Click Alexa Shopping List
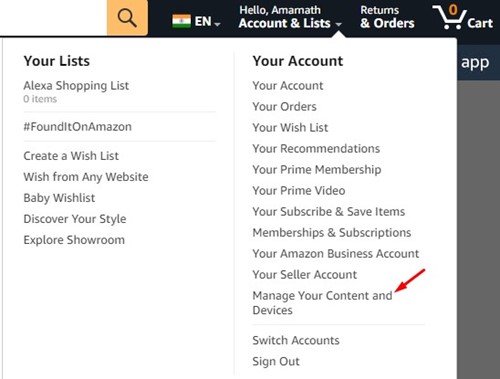 tap(76, 86)
